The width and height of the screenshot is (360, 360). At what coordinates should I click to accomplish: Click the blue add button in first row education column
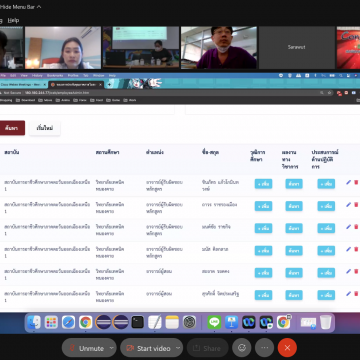[263, 184]
